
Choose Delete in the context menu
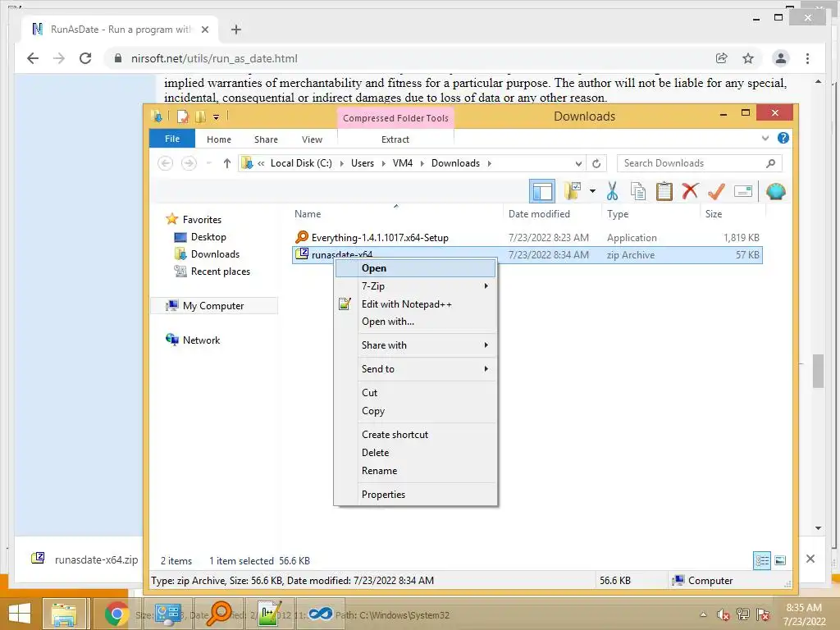coord(416,453)
